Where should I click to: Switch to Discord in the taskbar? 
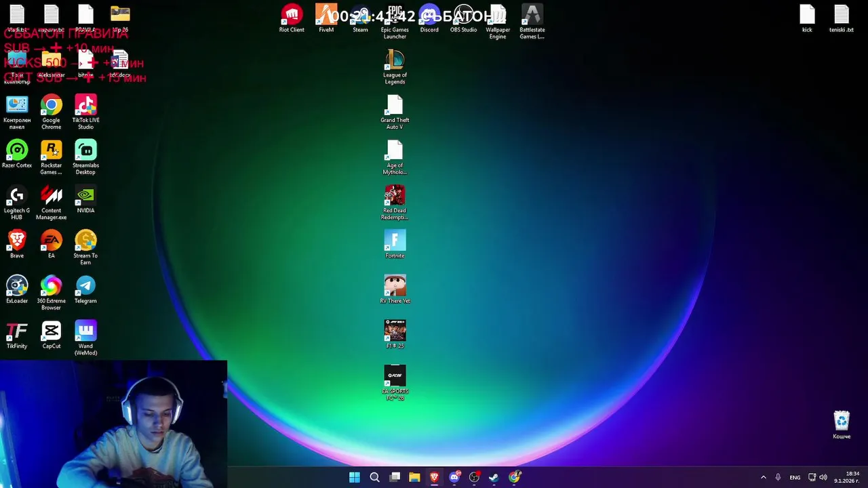click(454, 477)
